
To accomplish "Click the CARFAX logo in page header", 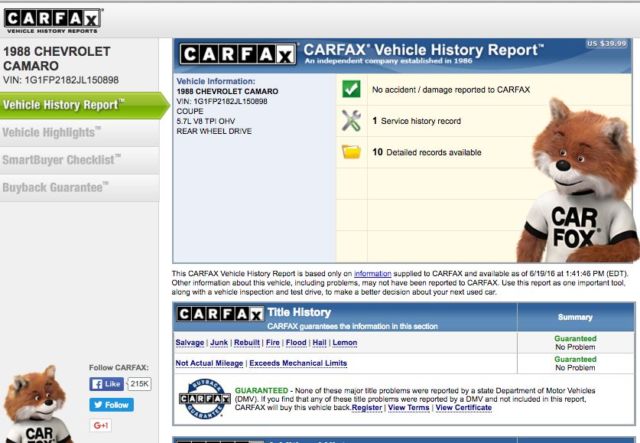I will tap(53, 20).
